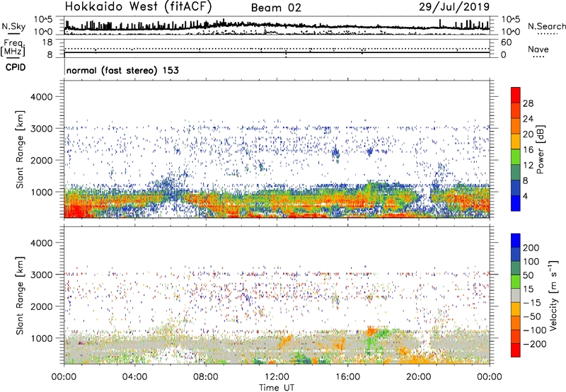566x392 pixels.
Task: Click the '4000' tick label on the power plot
Action: click(42, 97)
